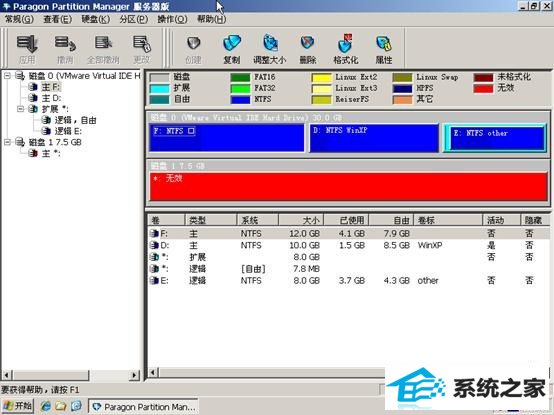Select the D: NTFS WinXP partition block
The image size is (554, 415).
point(374,138)
